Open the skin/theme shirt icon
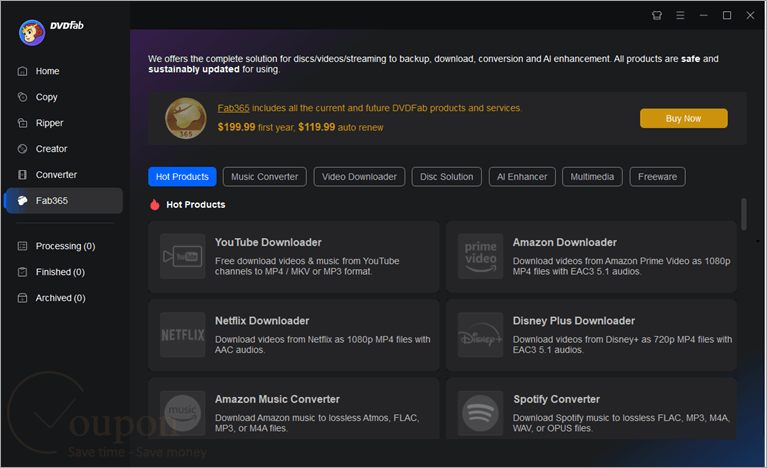The width and height of the screenshot is (767, 468). (x=657, y=16)
